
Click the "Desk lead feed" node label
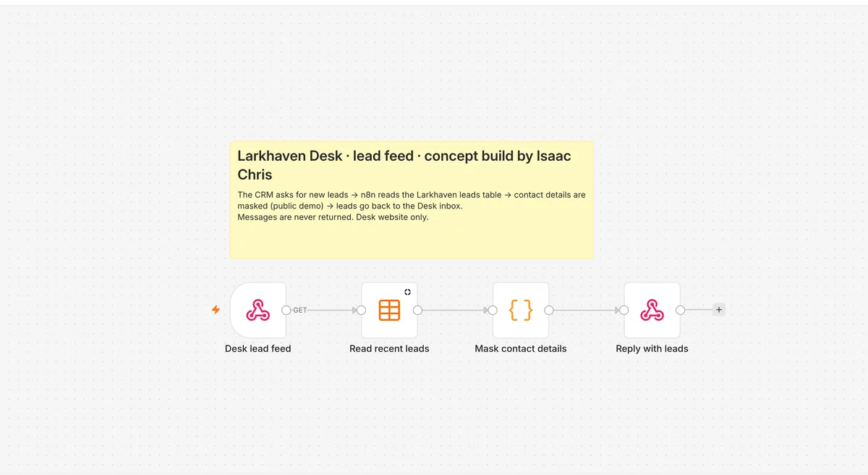coord(258,349)
